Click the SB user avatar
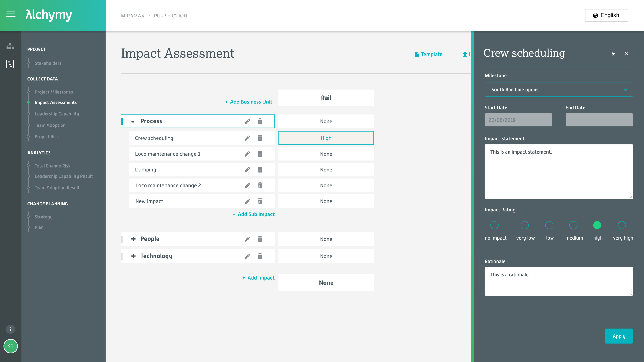The image size is (644, 362). click(10, 346)
